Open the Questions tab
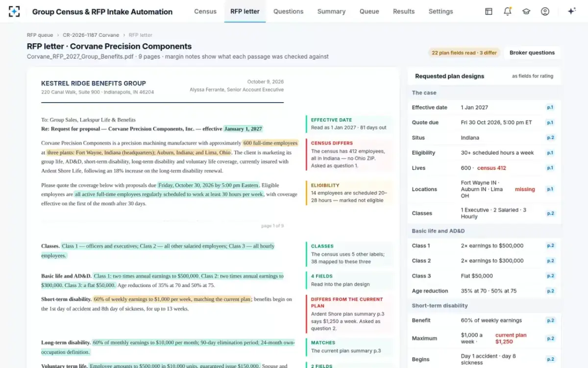 pos(288,11)
